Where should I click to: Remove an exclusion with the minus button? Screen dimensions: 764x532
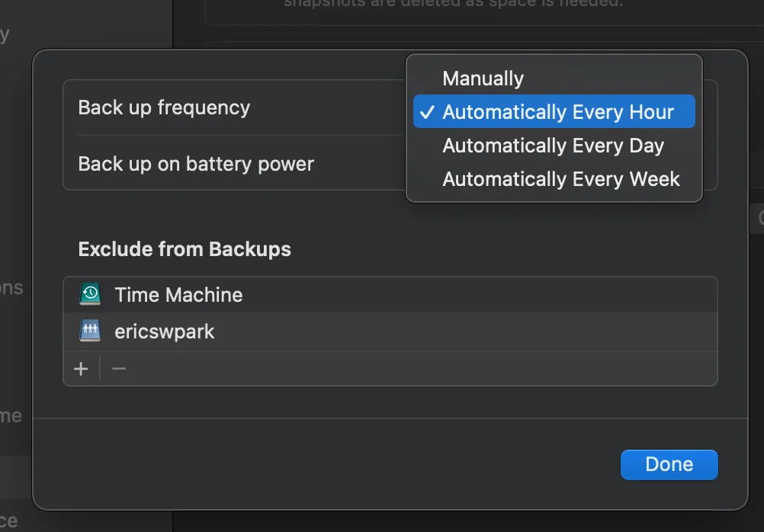point(119,370)
